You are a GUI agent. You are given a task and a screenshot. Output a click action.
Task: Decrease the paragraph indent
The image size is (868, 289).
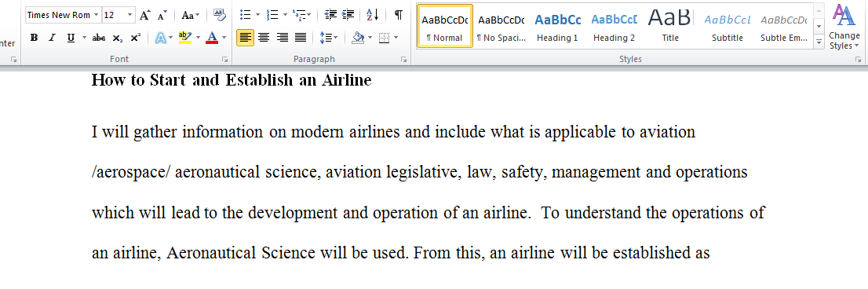pyautogui.click(x=330, y=15)
